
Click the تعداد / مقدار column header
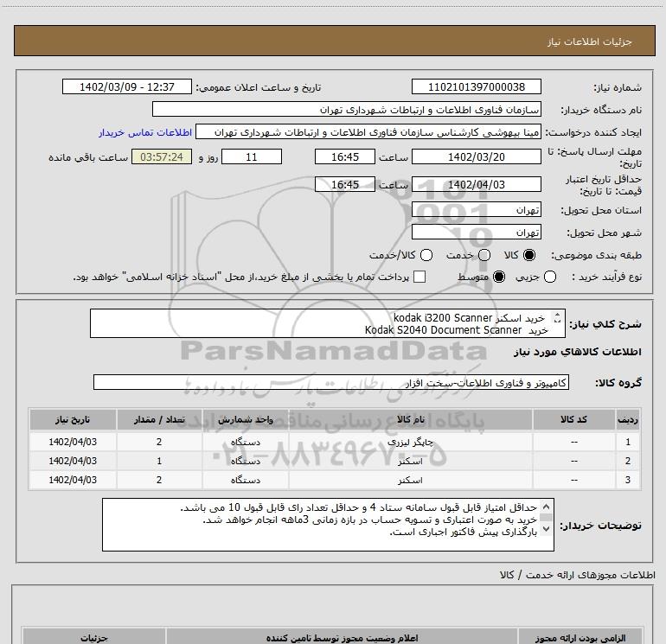click(x=159, y=420)
